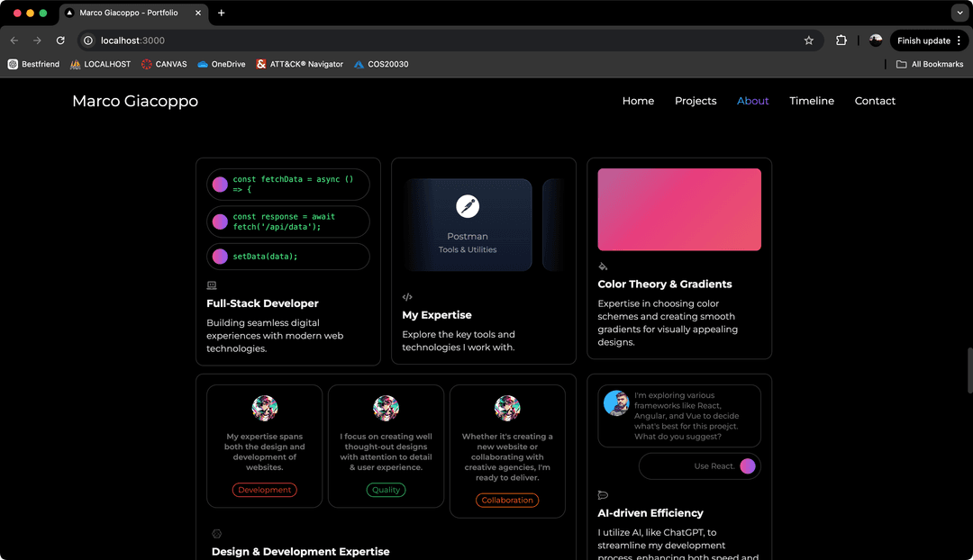Select the About menu item
The height and width of the screenshot is (560, 973).
(x=752, y=101)
